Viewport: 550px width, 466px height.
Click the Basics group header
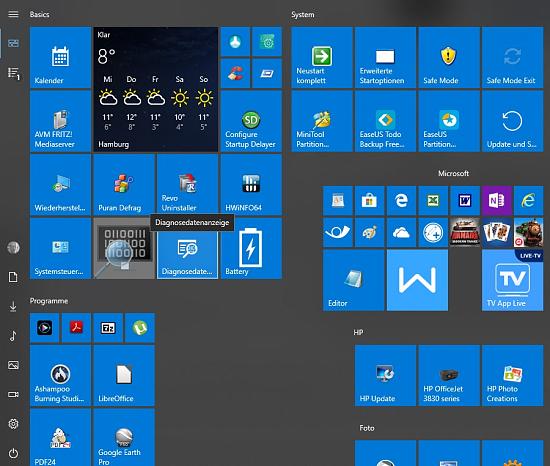(x=39, y=14)
